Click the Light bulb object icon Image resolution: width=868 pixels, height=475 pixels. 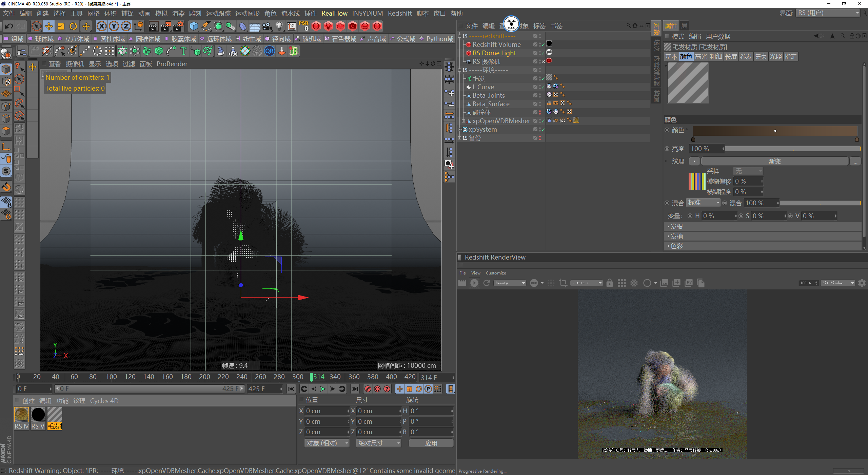[x=279, y=26]
